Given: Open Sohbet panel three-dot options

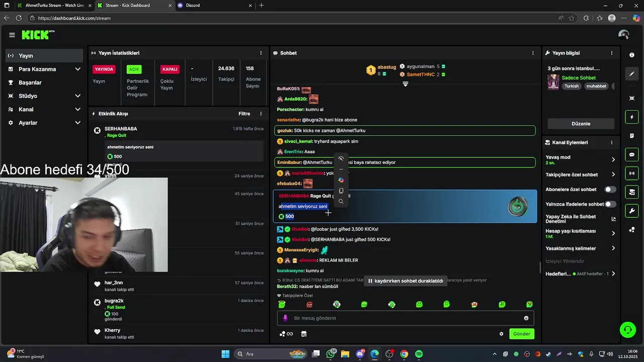Looking at the screenshot, I should 533,53.
